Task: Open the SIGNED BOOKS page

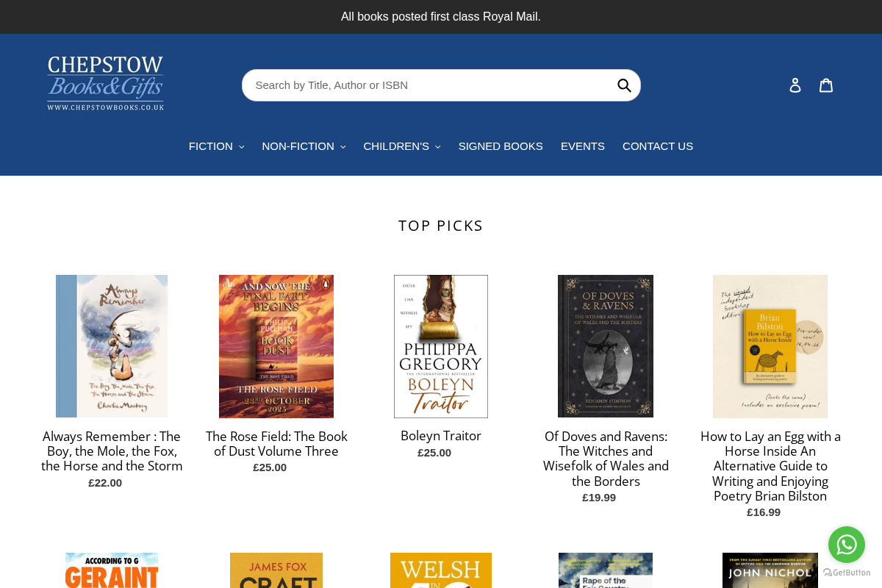Action: tap(501, 146)
